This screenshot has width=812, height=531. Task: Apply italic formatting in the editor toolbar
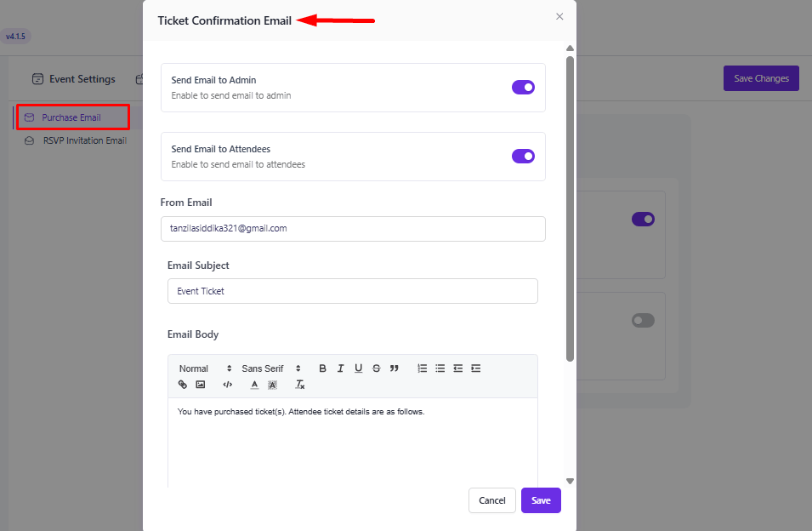340,368
